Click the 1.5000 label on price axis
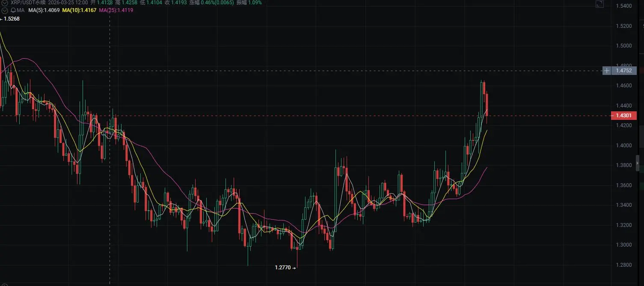 [x=623, y=46]
